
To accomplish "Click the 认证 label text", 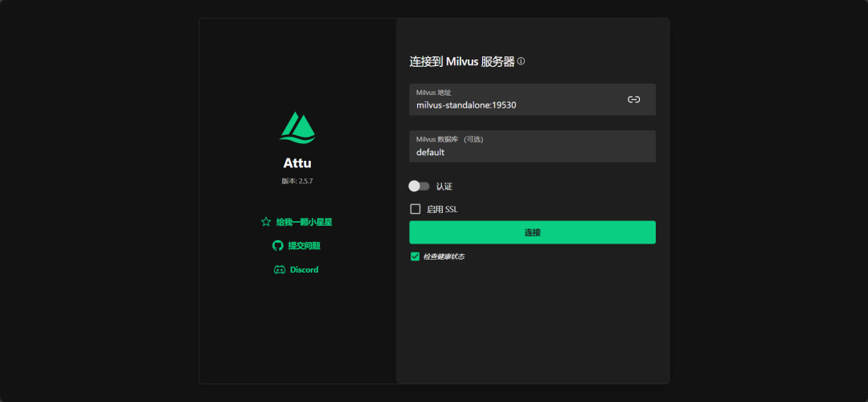I will [x=444, y=187].
